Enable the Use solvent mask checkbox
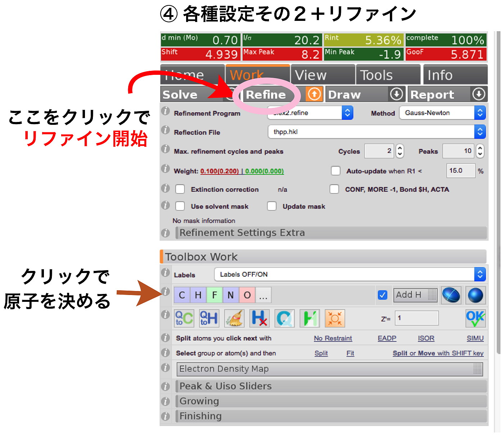504x436 pixels. (x=180, y=206)
